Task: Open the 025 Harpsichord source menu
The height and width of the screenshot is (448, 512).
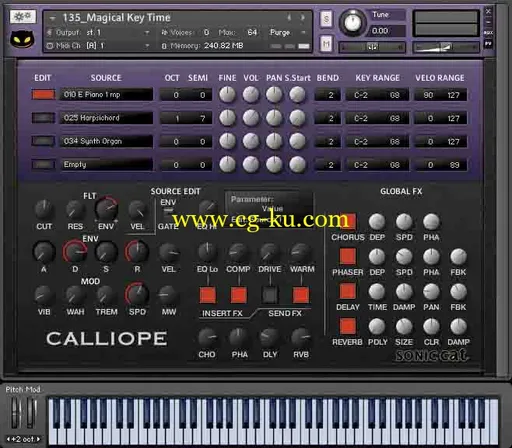Action: (106, 118)
